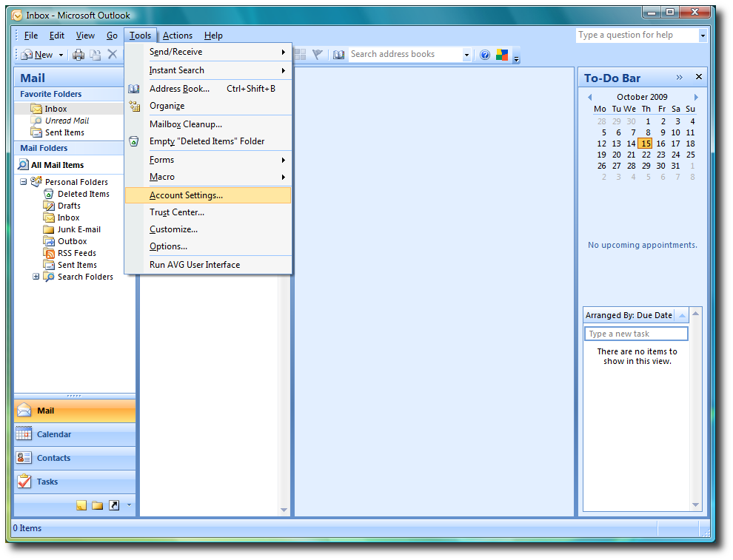This screenshot has height=560, width=733.
Task: Open the Actions menu
Action: (x=177, y=36)
